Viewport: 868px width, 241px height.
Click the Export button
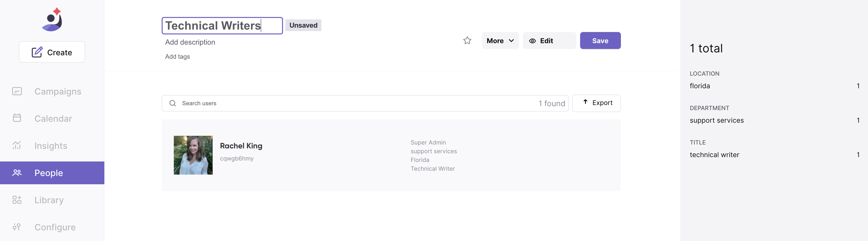tap(596, 103)
